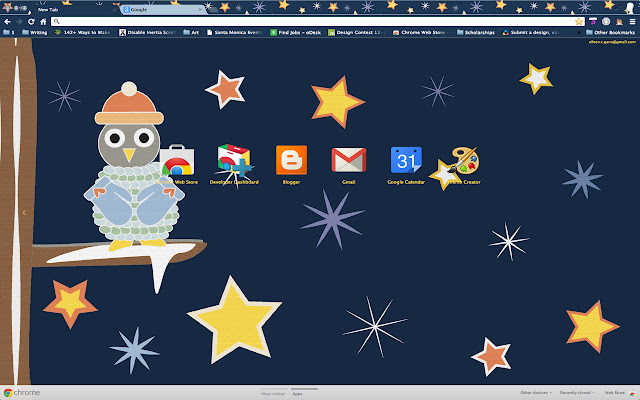Screen dimensions: 640x400
Task: Click the orange extension icon beside the menu
Action: 619,22
